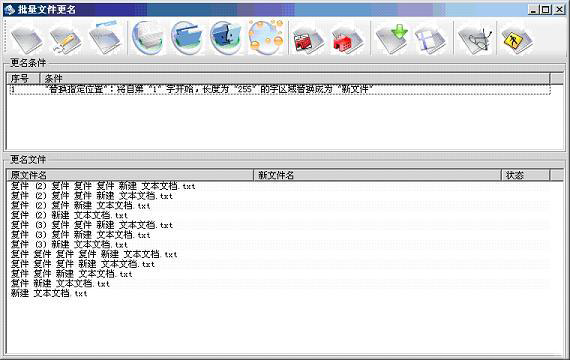The height and width of the screenshot is (360, 570).
Task: Select file "复件 (2) 复件 复件 复件 新建 文本文档.txt"
Action: pos(103,186)
